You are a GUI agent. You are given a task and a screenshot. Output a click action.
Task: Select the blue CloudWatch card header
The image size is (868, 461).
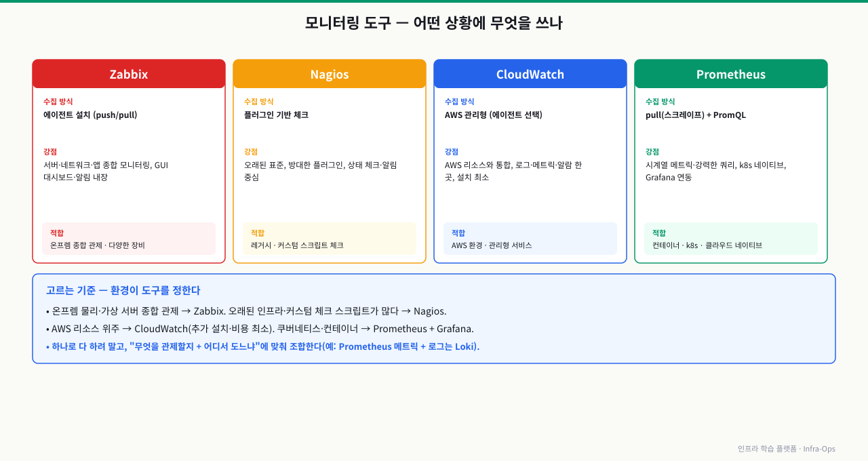coord(530,74)
